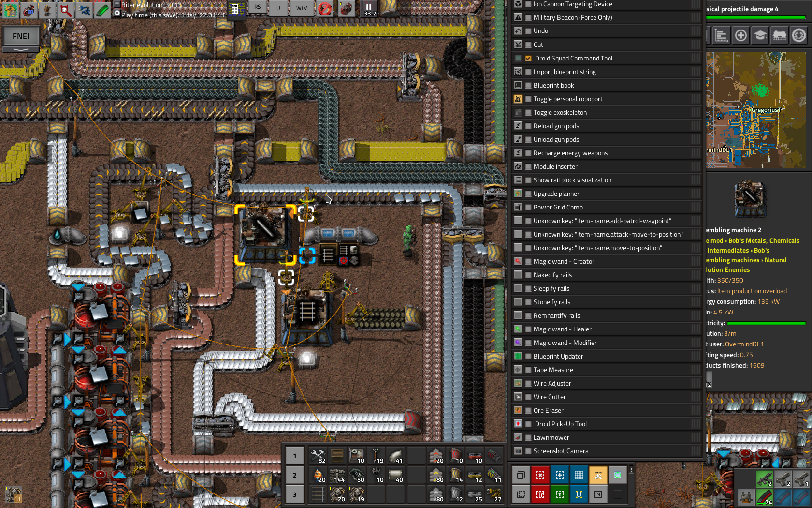This screenshot has height=508, width=812.
Task: Toggle Droid Squad Command Tool checkbox
Action: point(528,58)
